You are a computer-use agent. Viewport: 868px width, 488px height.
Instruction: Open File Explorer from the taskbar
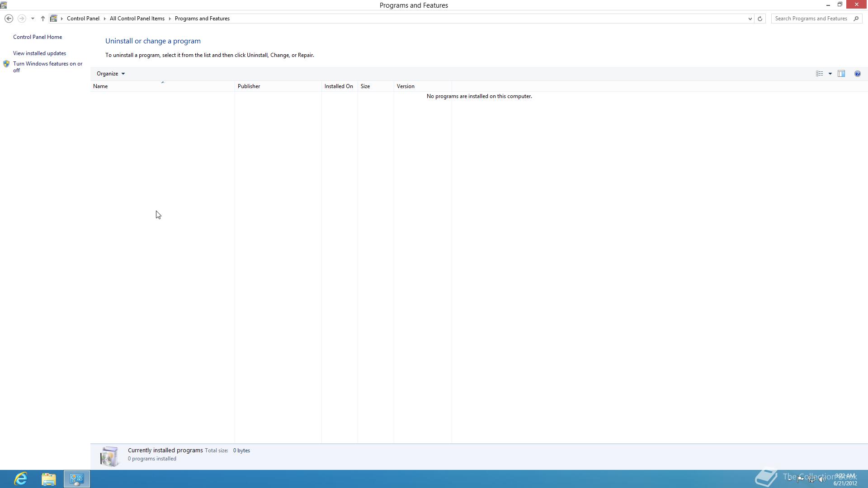pos(49,479)
